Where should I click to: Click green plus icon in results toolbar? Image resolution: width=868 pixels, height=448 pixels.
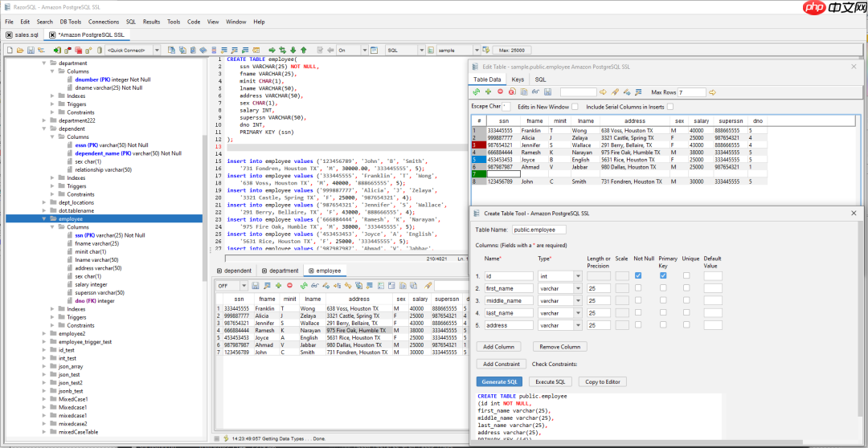tap(278, 286)
